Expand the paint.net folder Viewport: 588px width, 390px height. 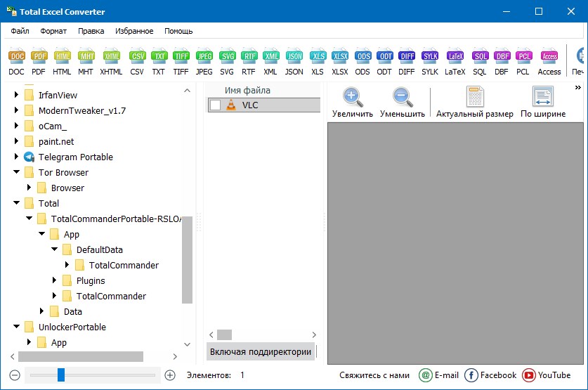tap(16, 141)
